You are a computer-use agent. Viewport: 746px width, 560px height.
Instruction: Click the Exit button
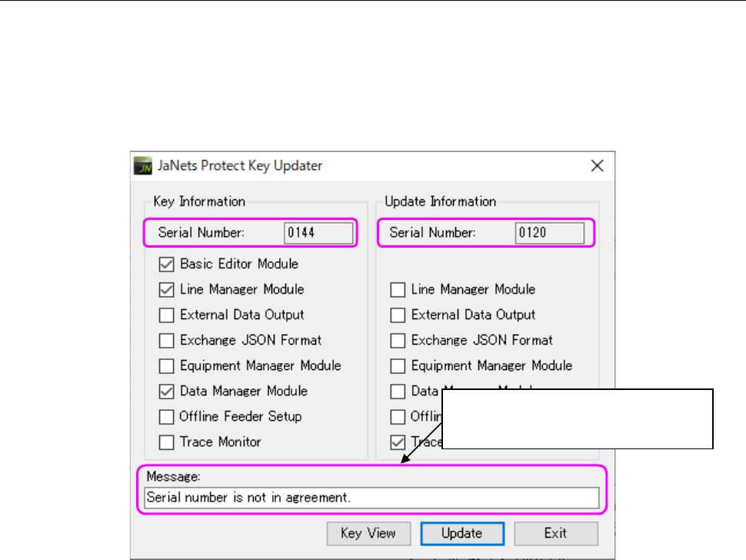(555, 533)
